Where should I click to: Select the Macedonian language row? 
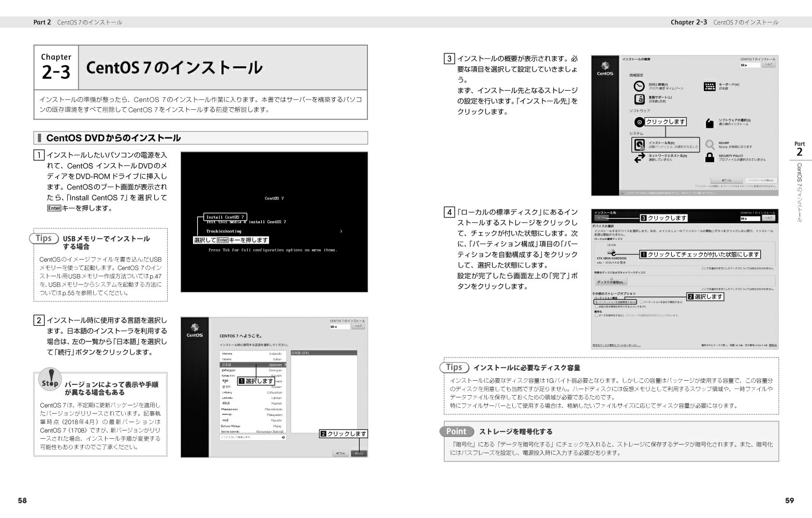253,409
